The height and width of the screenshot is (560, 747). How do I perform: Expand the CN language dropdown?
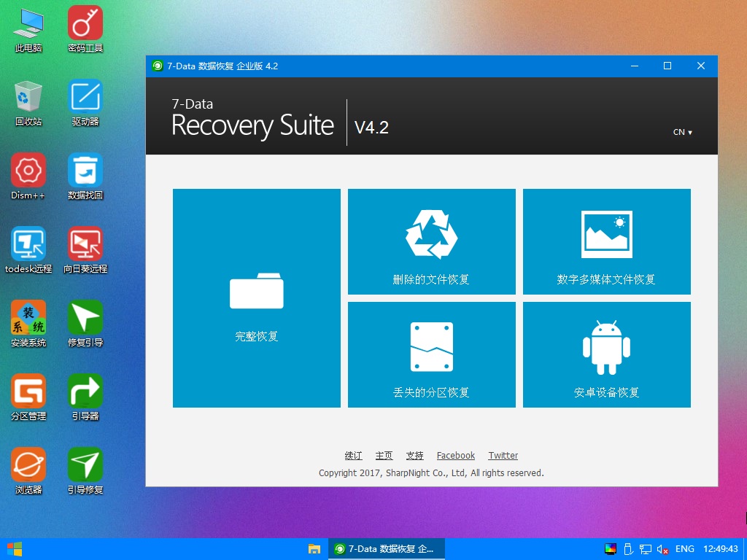[x=682, y=133]
